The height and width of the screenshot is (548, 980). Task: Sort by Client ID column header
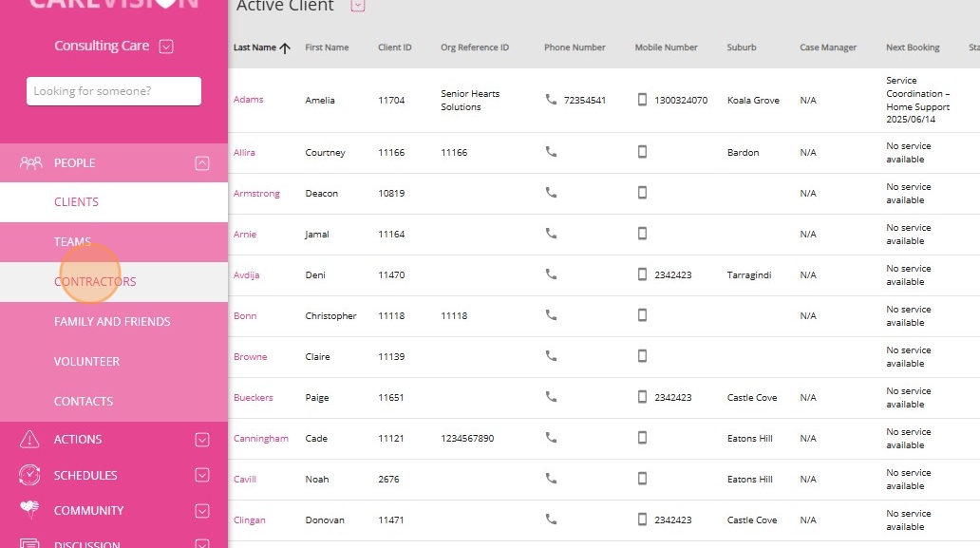[x=394, y=47]
